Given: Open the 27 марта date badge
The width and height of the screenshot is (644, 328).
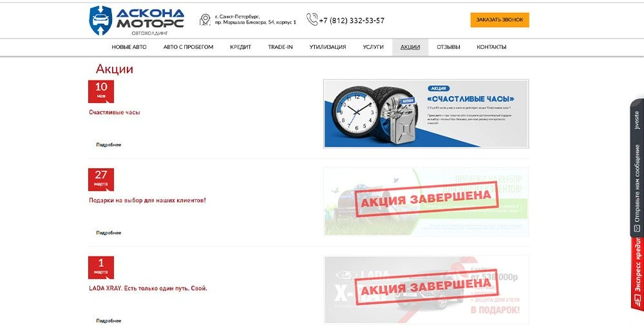Looking at the screenshot, I should tap(101, 180).
